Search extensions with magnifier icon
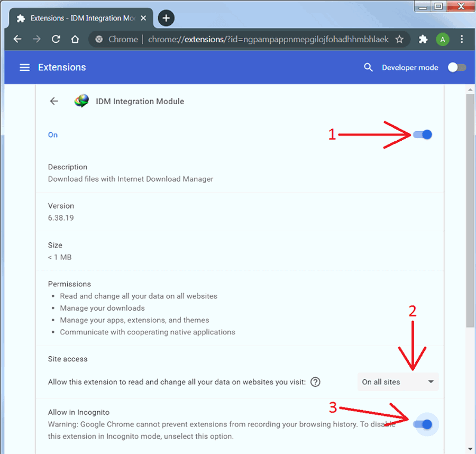476x454 pixels. (368, 67)
